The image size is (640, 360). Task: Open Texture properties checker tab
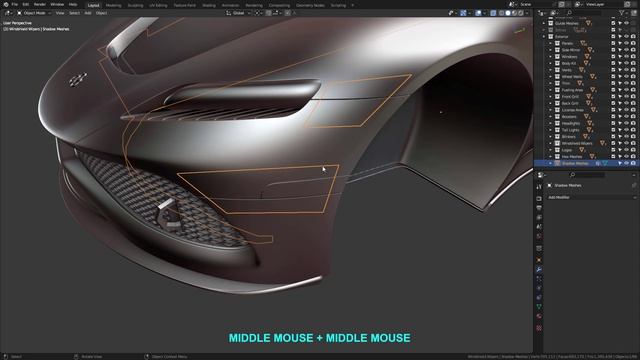click(x=539, y=328)
